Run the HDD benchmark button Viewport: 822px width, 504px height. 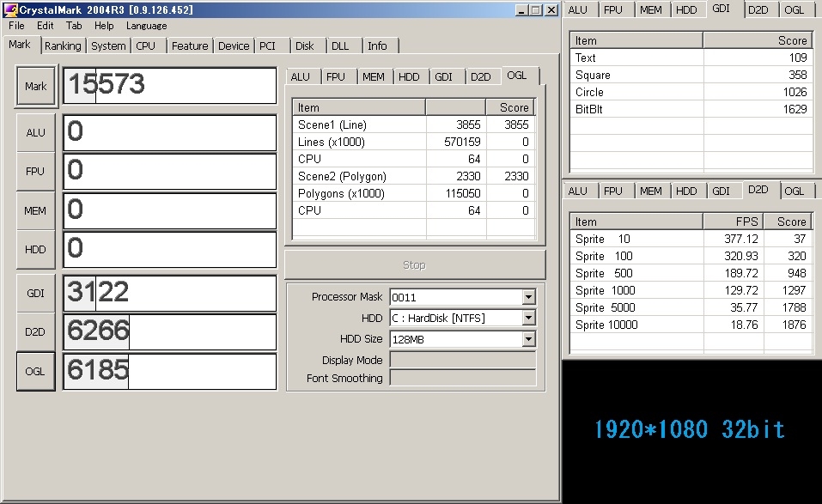click(x=36, y=249)
